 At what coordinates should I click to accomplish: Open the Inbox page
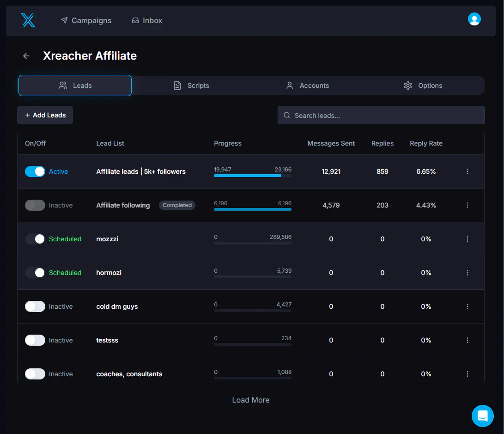click(x=147, y=21)
